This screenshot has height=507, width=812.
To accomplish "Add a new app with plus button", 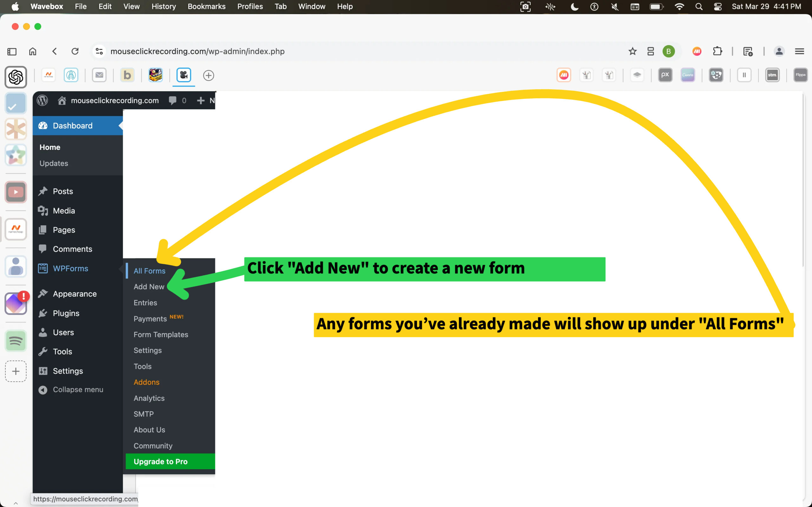I will [16, 371].
